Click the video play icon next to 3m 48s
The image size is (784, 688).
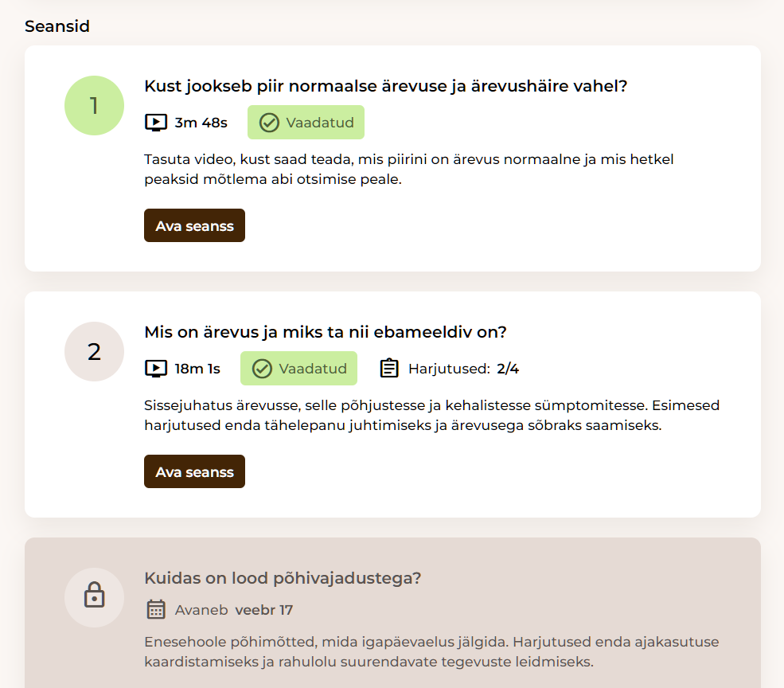point(155,123)
